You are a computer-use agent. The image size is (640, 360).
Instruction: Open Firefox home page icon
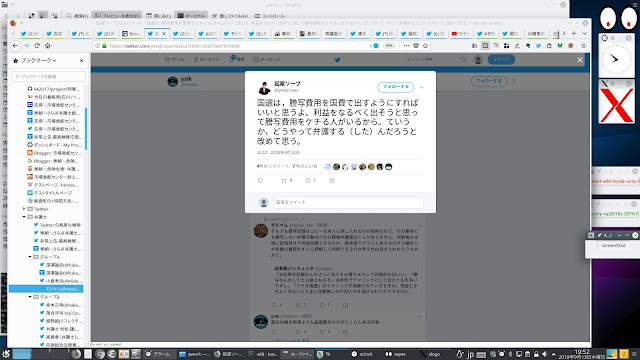pos(47,46)
